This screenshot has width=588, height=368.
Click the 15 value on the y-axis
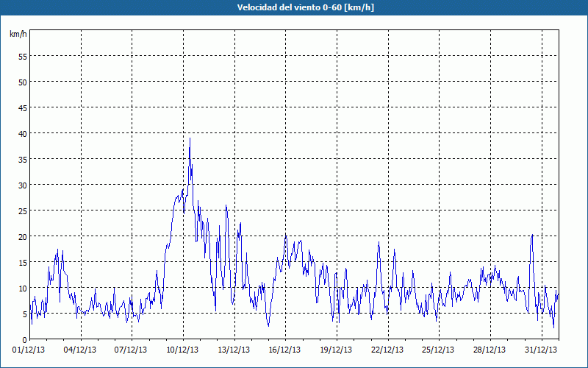click(x=23, y=263)
